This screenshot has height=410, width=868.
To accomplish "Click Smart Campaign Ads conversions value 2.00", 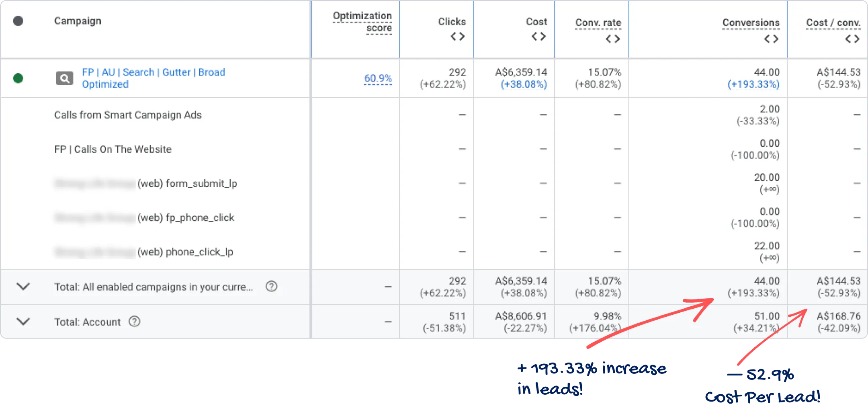I will click(x=770, y=109).
